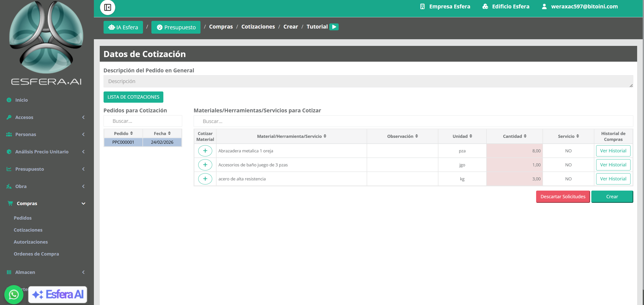Screen dimensions: 644x305
Task: Open Cotizaciones in the sidebar
Action: pyautogui.click(x=28, y=230)
